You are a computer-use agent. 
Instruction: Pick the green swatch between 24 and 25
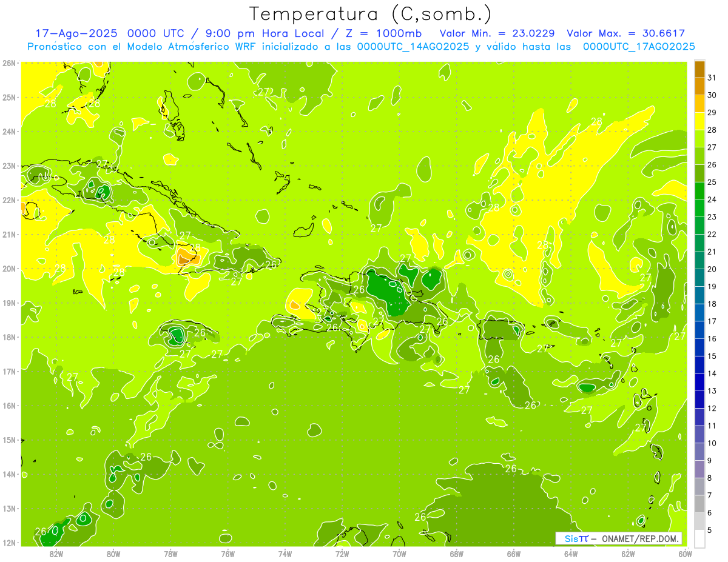click(x=699, y=190)
